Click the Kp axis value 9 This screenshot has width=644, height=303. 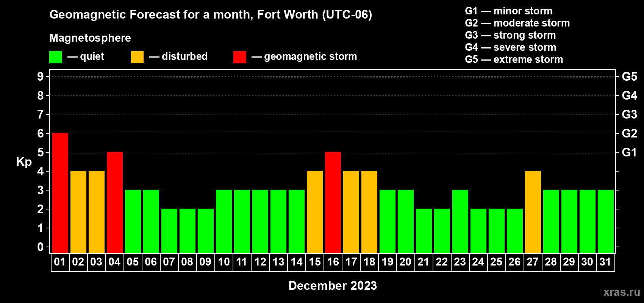(x=41, y=77)
